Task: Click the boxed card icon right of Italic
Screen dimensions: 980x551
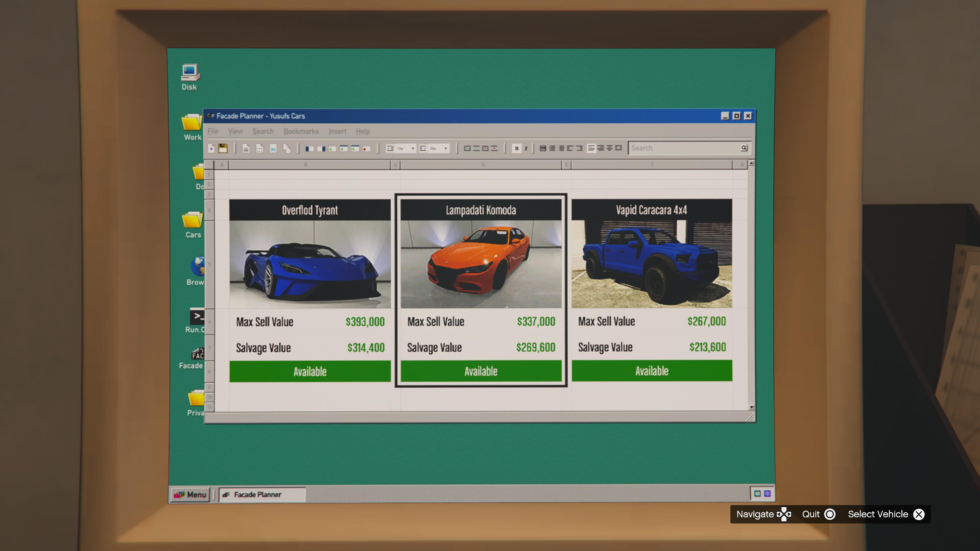Action: point(543,148)
